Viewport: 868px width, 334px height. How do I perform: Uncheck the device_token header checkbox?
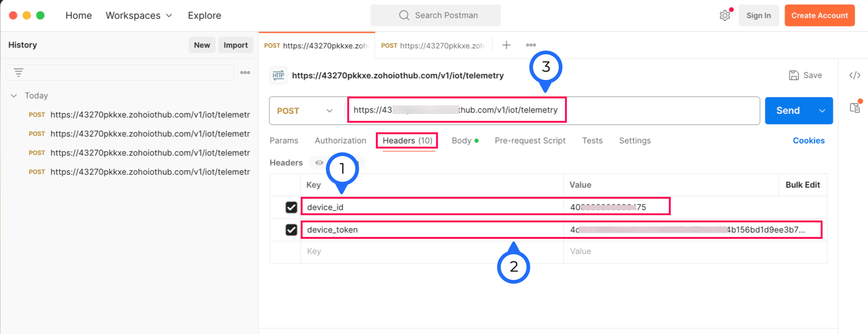coord(291,230)
